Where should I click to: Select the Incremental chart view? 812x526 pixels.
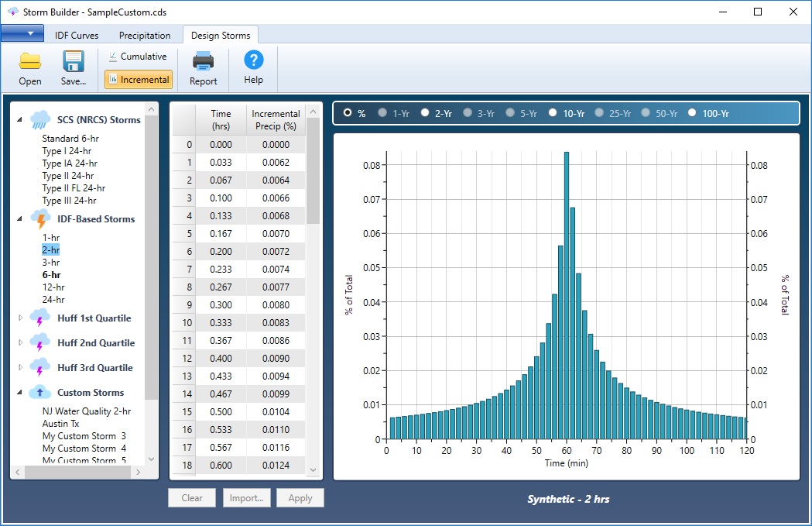pyautogui.click(x=138, y=79)
